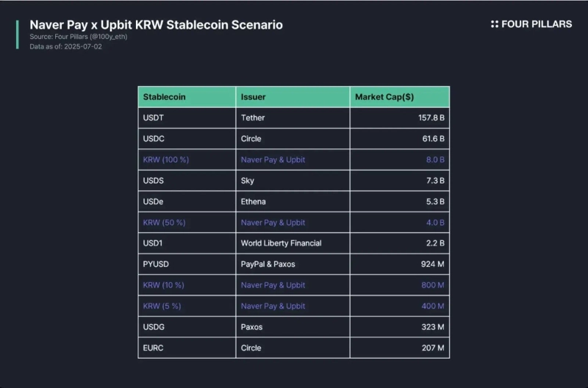Screen dimensions: 588x388
Task: Select the Issuer column header
Action: [x=253, y=97]
